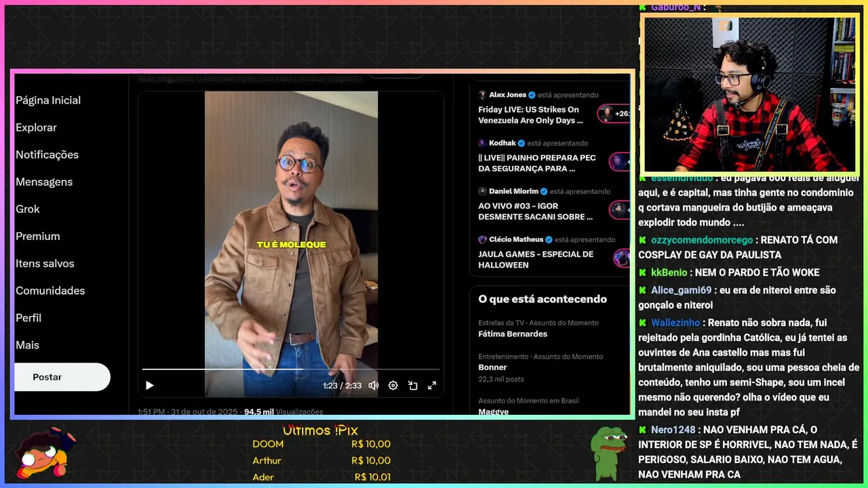Open JAULA GAMES broadcast listener thumbnail
Viewport: 868px width, 488px height.
[622, 258]
